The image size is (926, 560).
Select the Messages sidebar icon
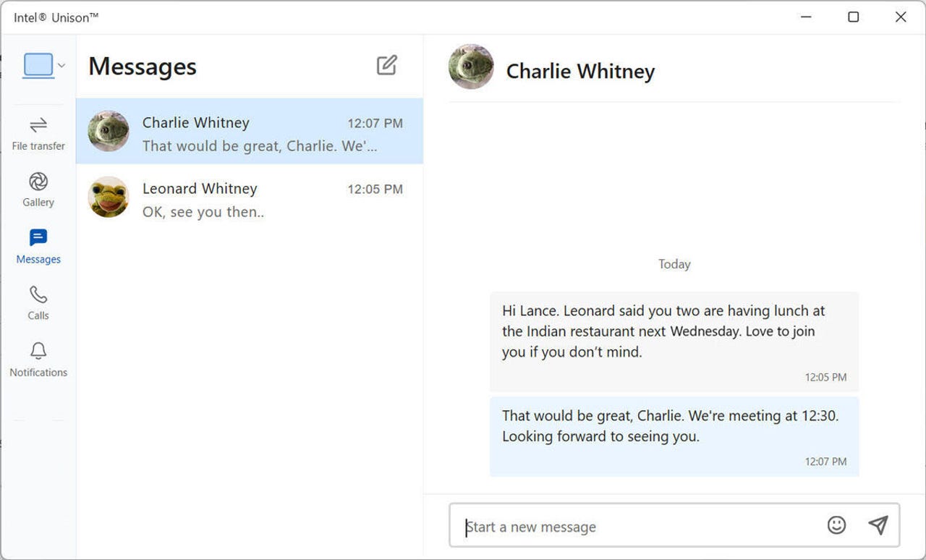(x=38, y=247)
